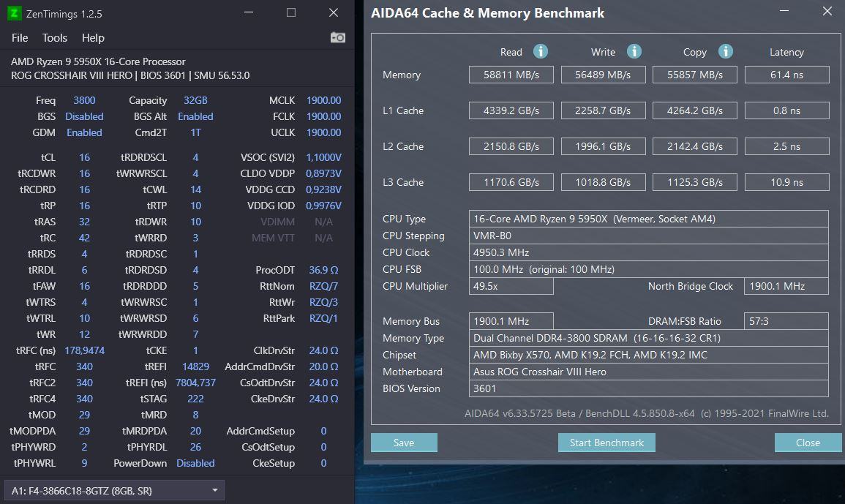Viewport: 845px width, 504px height.
Task: Click the DRAM:FSB Ratio value 57:3
Action: coord(786,321)
